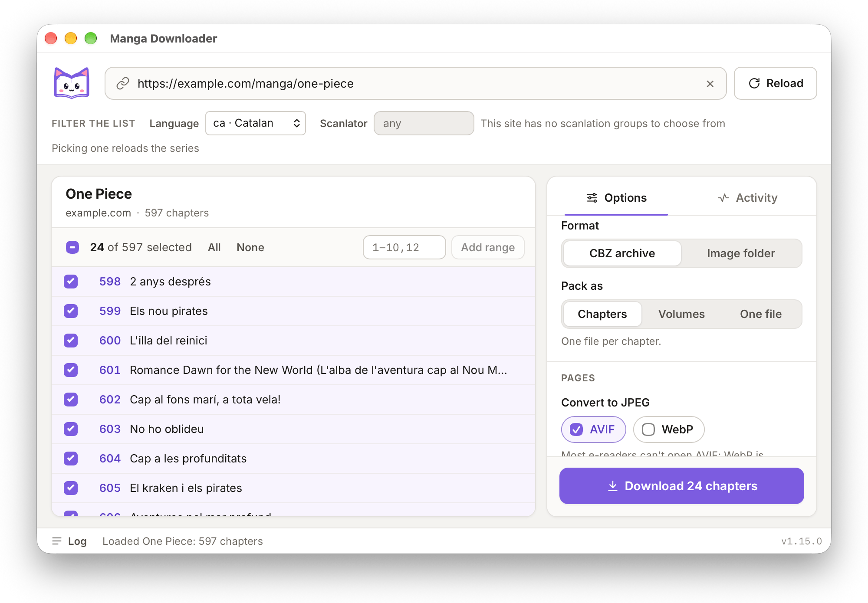Click the Scanlator any field
Image resolution: width=868 pixels, height=603 pixels.
click(424, 123)
